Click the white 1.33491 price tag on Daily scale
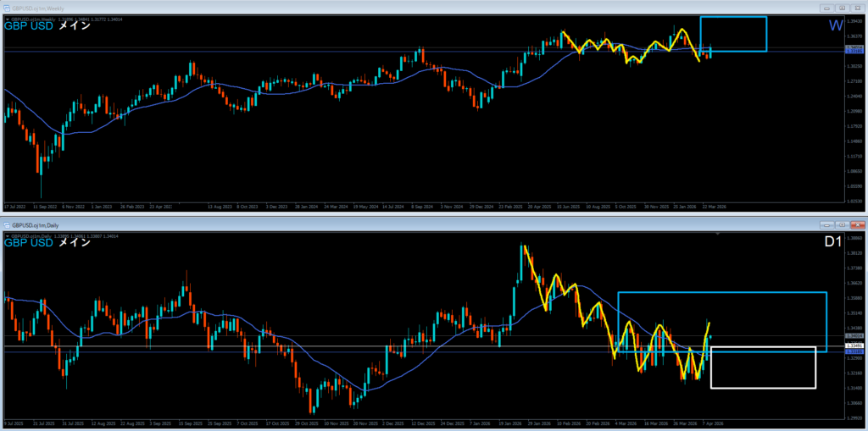 click(x=854, y=345)
